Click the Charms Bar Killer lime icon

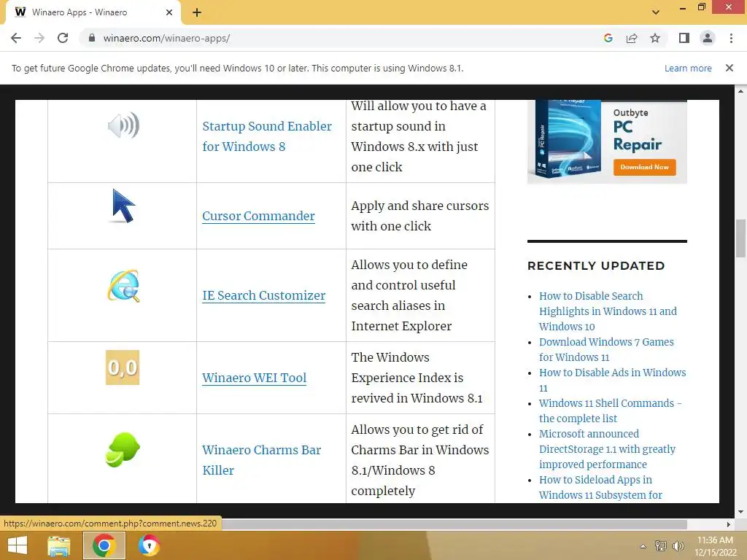(123, 449)
